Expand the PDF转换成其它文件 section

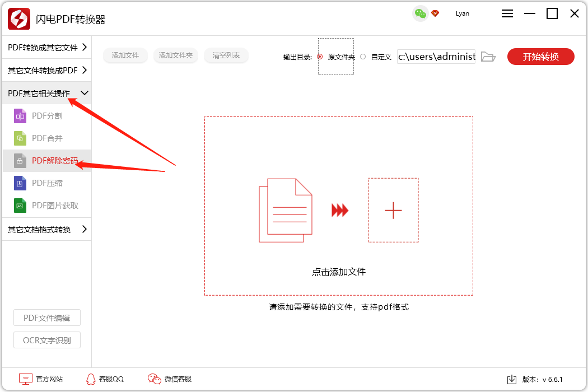(x=47, y=47)
